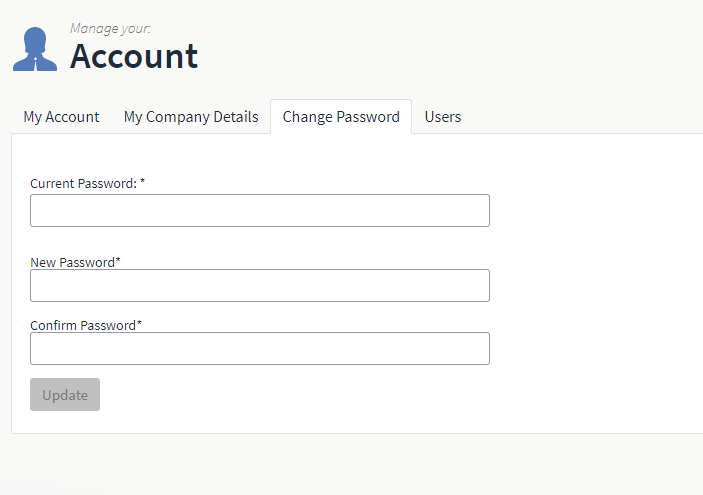Click the large Account heading
Screen dimensions: 703x495
click(134, 56)
